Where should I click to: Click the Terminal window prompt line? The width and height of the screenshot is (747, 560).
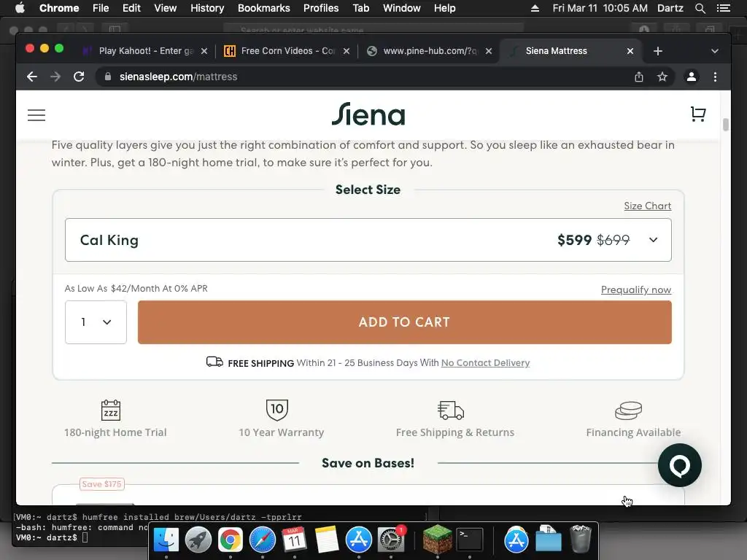coord(52,537)
